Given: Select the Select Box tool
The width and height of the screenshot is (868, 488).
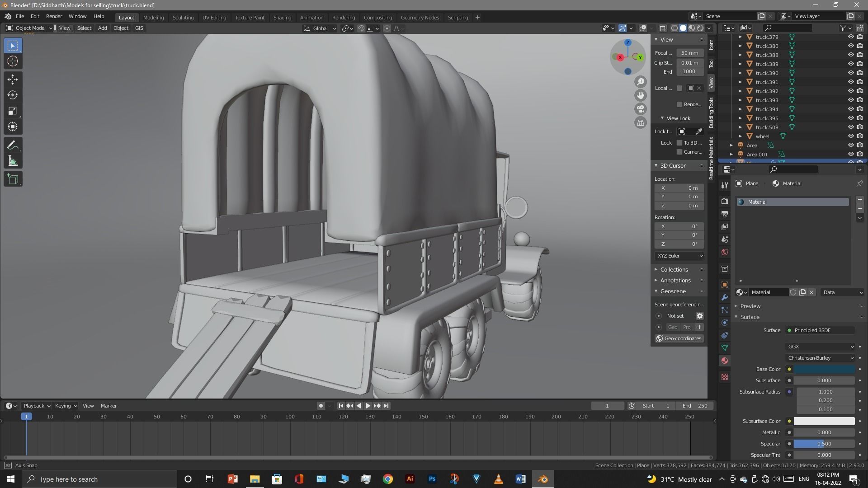Looking at the screenshot, I should pyautogui.click(x=13, y=46).
